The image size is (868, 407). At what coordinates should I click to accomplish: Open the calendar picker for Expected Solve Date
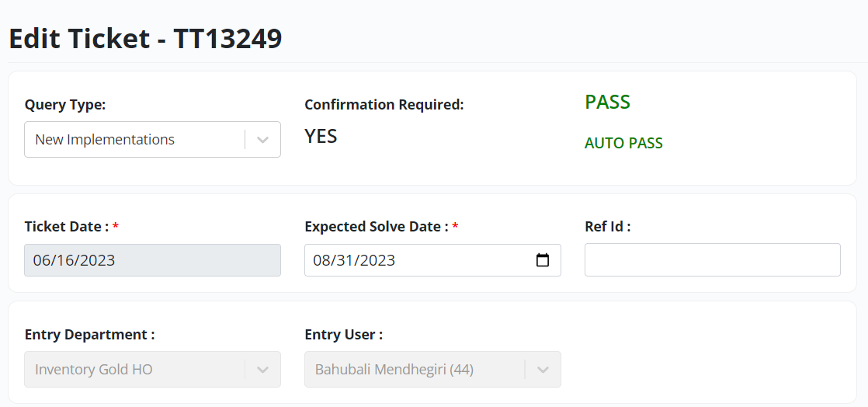pyautogui.click(x=543, y=259)
